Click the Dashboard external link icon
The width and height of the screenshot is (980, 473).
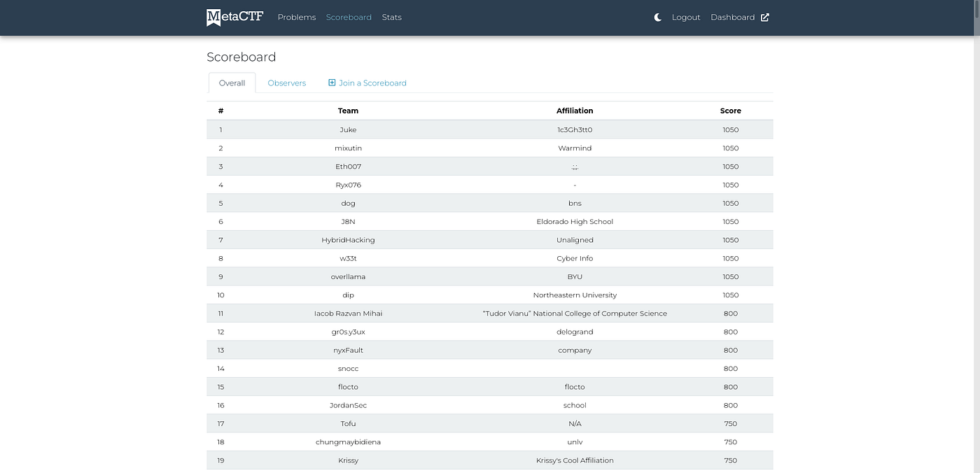point(765,17)
